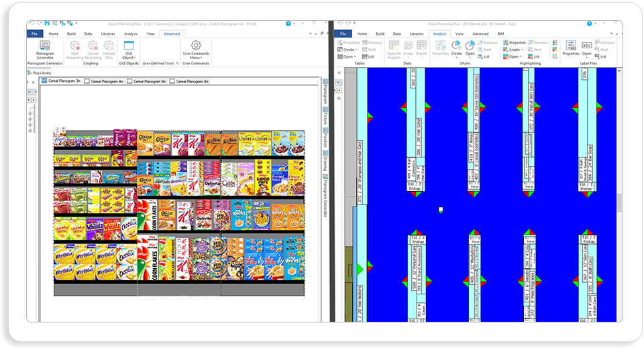The image size is (644, 362).
Task: Select the Cereal Planogram 3m document tab
Action: click(x=61, y=81)
